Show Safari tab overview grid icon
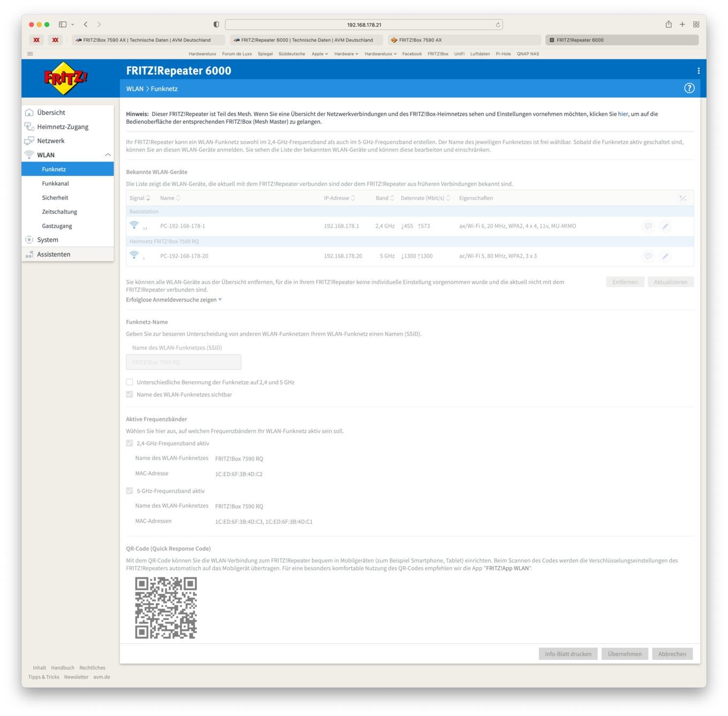 pos(696,24)
